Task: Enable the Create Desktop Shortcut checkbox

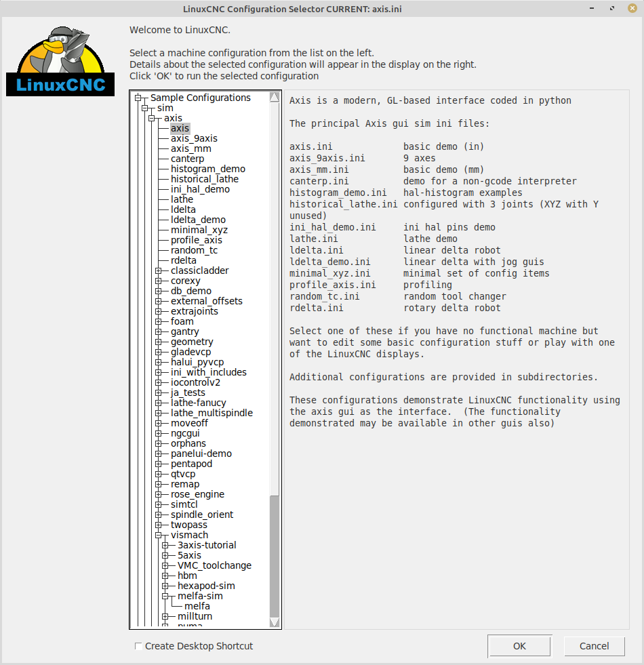Action: [138, 646]
